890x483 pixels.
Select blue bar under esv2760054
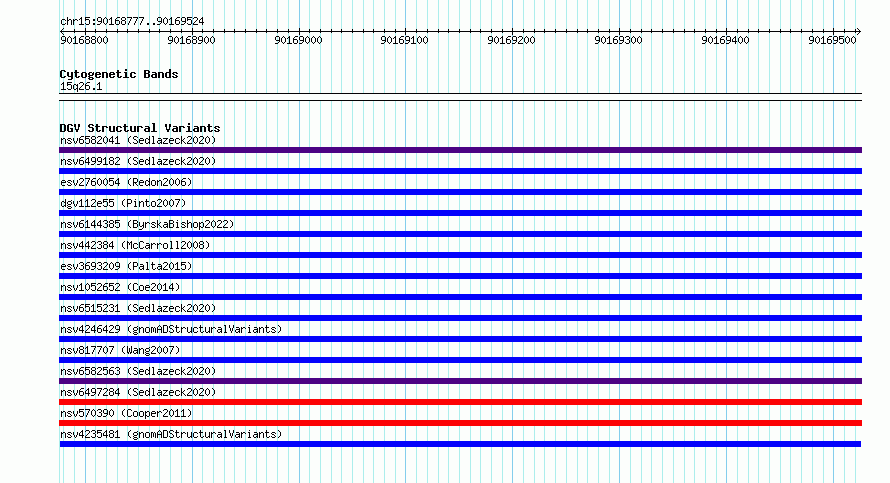pos(460,192)
